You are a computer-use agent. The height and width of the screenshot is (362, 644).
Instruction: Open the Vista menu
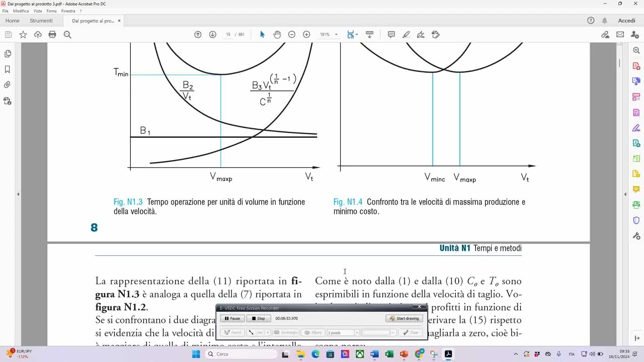(x=38, y=11)
